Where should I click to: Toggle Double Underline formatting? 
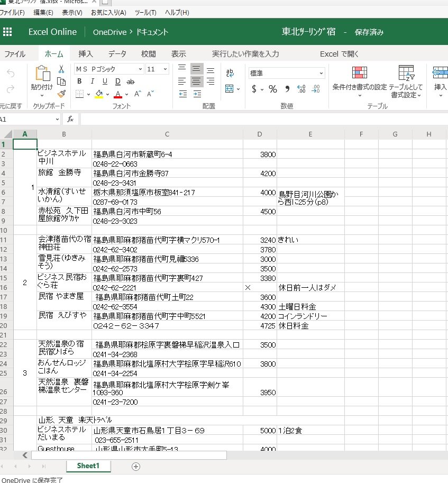coord(117,81)
